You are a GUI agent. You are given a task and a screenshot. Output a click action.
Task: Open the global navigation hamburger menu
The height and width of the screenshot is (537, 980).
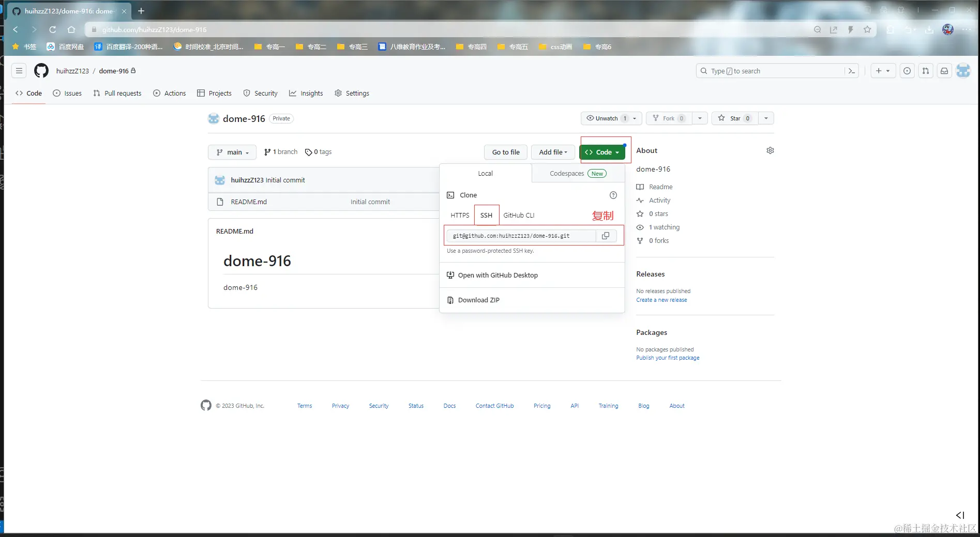coord(19,71)
